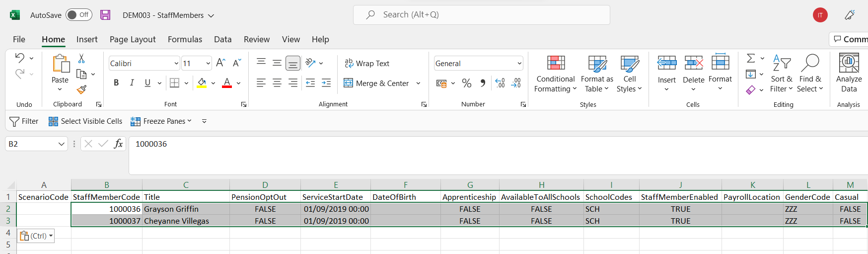Toggle Bold formatting
The height and width of the screenshot is (254, 868).
pyautogui.click(x=116, y=83)
